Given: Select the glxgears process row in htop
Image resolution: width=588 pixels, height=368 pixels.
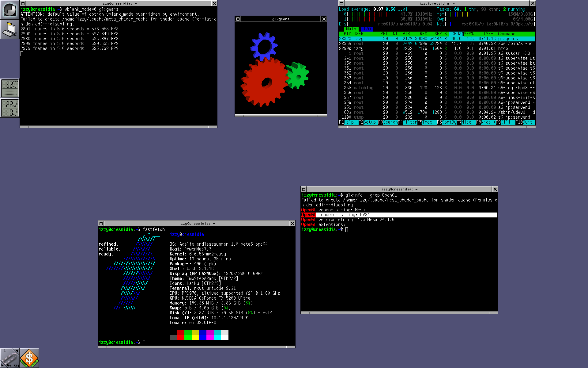Looking at the screenshot, I should pyautogui.click(x=437, y=39).
